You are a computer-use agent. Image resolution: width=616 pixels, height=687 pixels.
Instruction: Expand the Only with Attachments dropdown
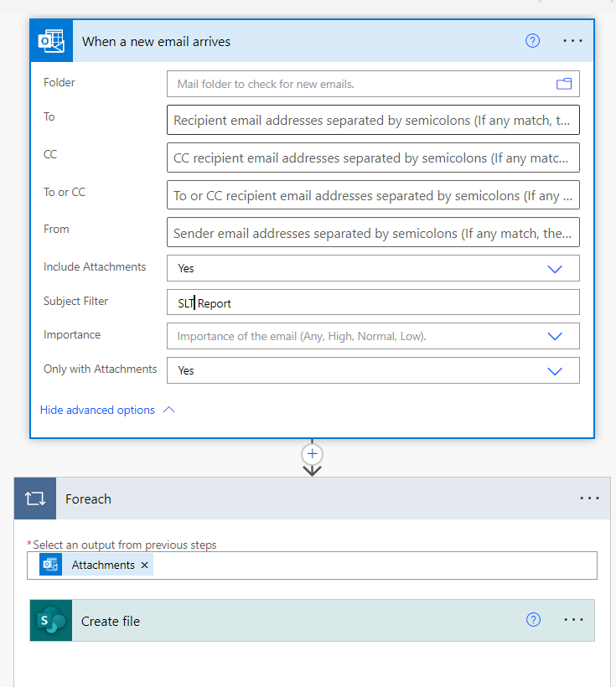pyautogui.click(x=555, y=371)
